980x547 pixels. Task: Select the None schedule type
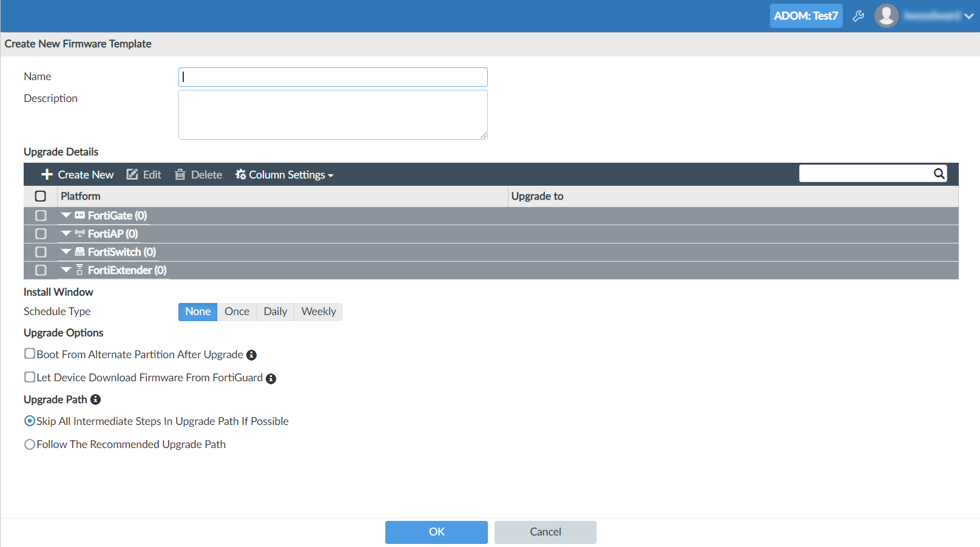tap(198, 311)
